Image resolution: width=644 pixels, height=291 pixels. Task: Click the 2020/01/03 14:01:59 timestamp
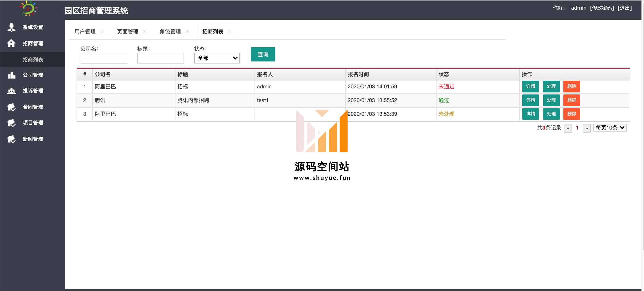(372, 87)
